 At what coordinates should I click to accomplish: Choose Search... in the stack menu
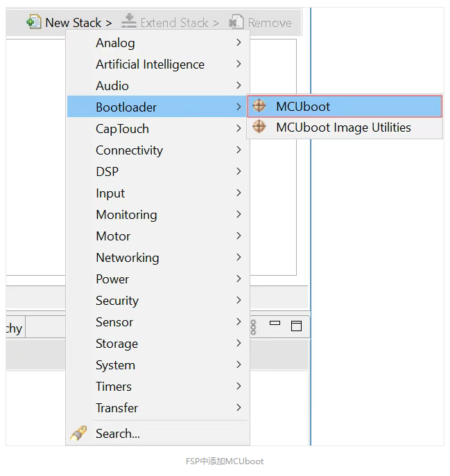pyautogui.click(x=158, y=433)
